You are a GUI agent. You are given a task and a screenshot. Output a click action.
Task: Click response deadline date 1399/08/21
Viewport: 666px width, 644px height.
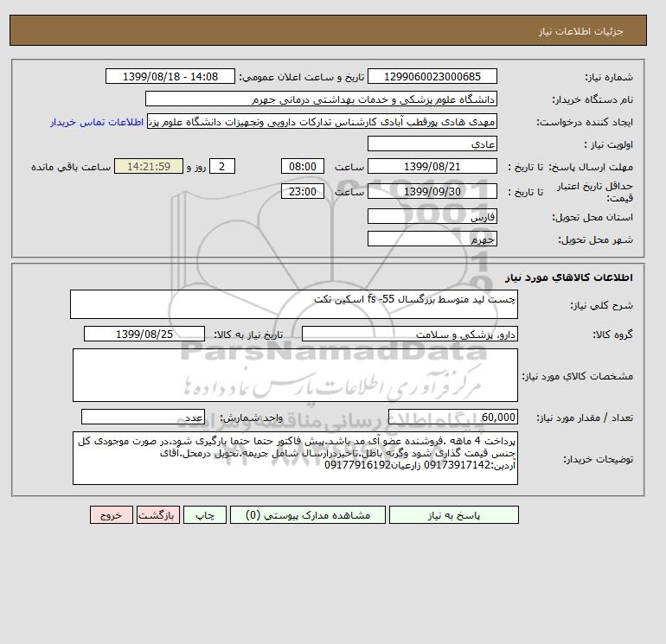pyautogui.click(x=432, y=167)
